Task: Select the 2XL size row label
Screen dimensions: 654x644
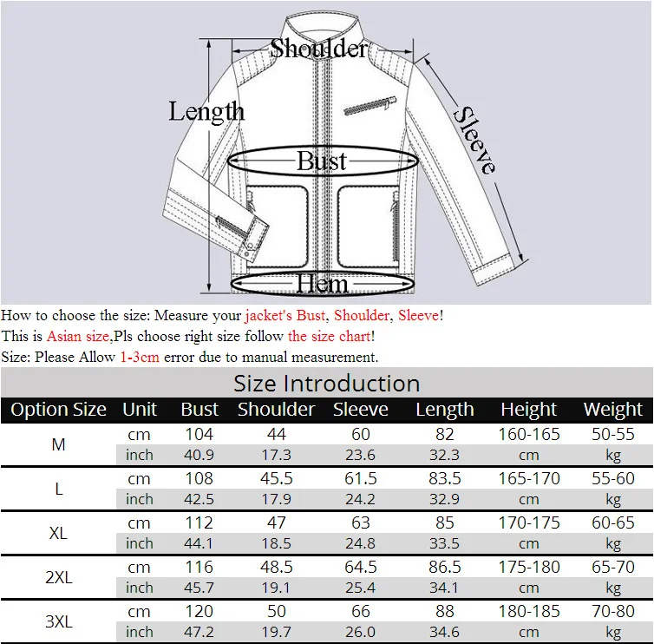Action: click(x=58, y=577)
